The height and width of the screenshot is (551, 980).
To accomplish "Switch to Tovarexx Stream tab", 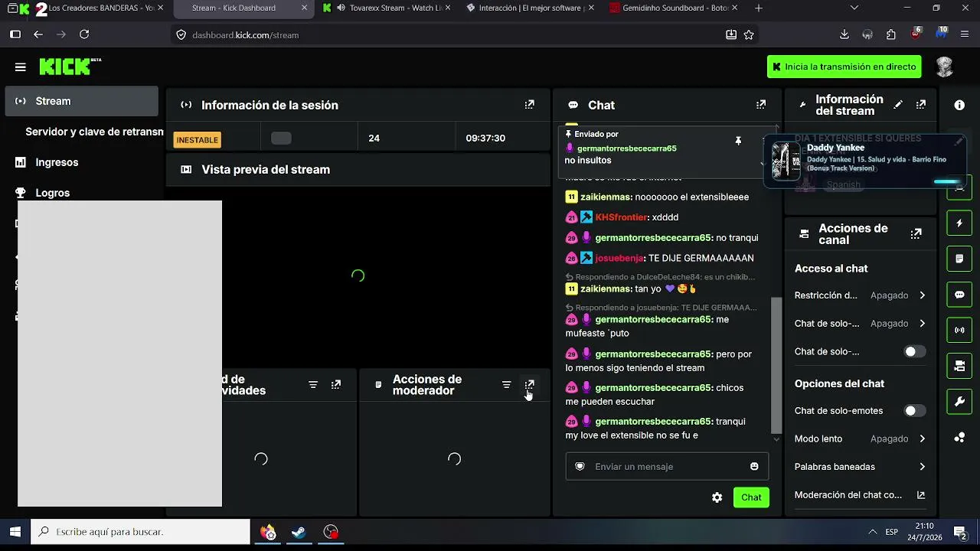I will click(x=386, y=8).
